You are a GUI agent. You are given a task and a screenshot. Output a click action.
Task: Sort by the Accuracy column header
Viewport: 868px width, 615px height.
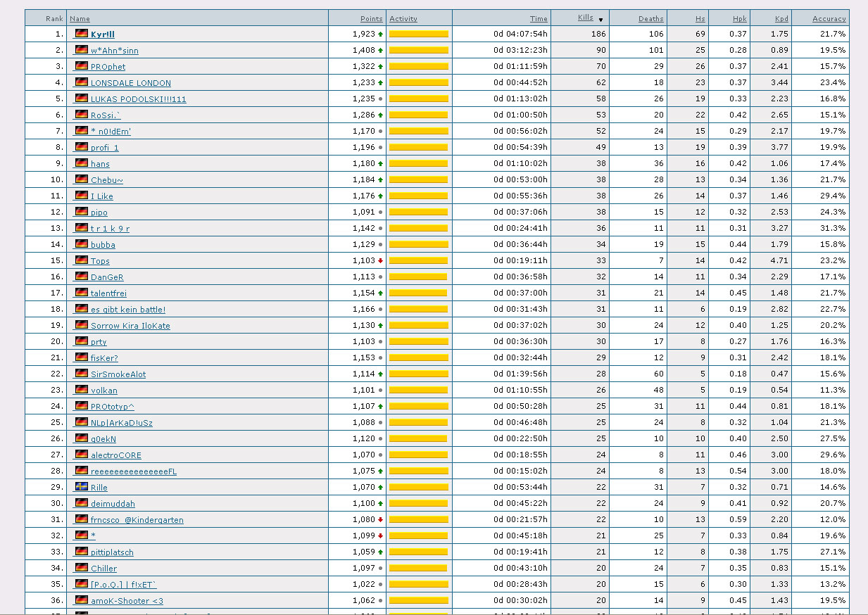pyautogui.click(x=829, y=19)
